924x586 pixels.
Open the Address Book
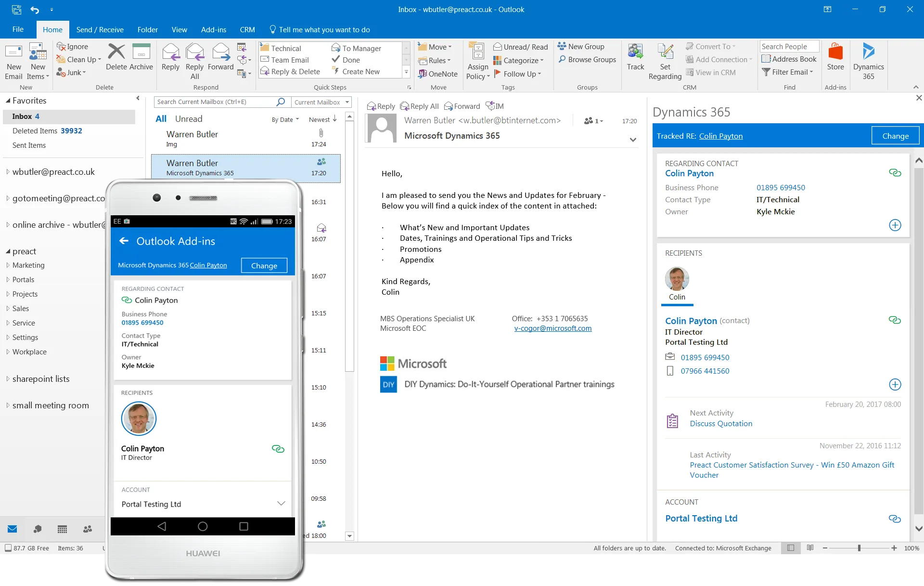pyautogui.click(x=789, y=59)
